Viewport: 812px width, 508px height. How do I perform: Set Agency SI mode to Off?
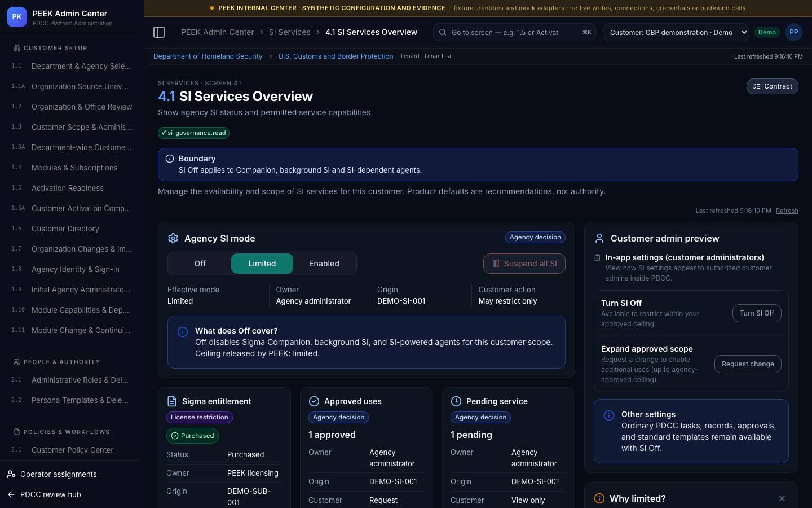pyautogui.click(x=200, y=264)
